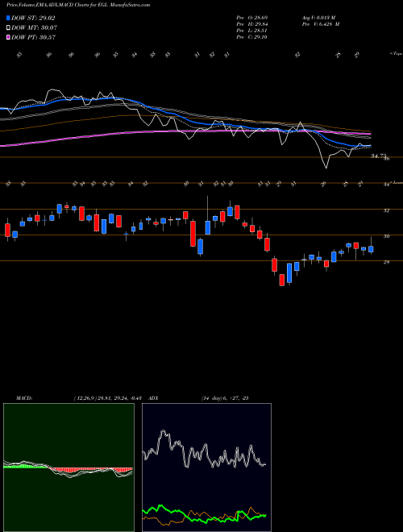The height and width of the screenshot is (532, 403).
Task: Click the last candlestick on the chart
Action: pos(371,249)
